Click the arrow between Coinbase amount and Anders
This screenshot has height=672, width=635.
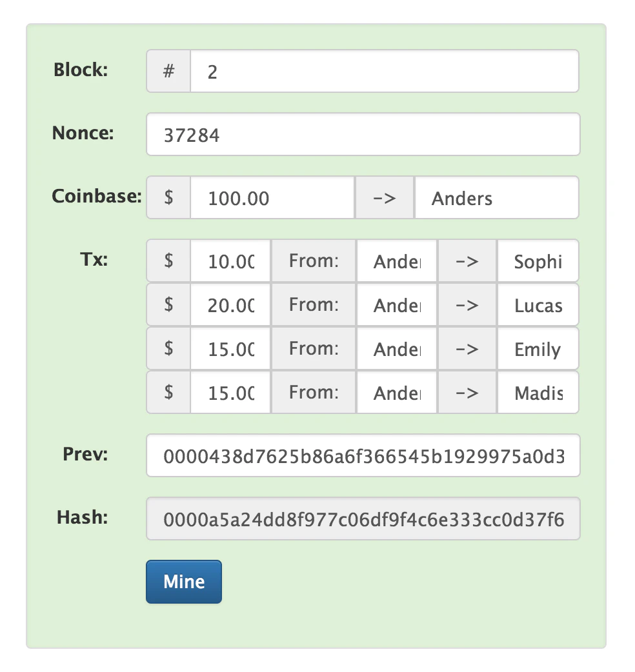click(384, 198)
